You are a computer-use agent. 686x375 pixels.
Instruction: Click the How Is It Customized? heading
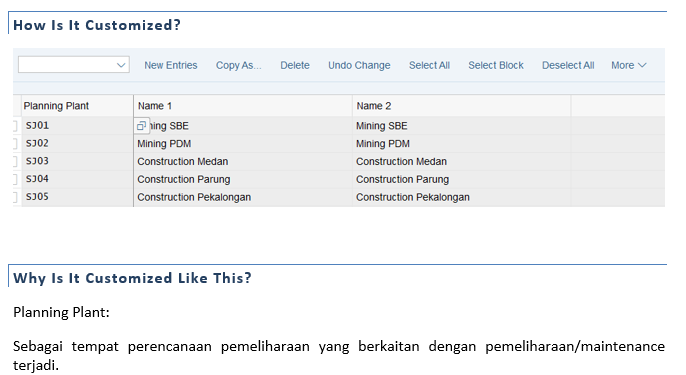coord(97,25)
